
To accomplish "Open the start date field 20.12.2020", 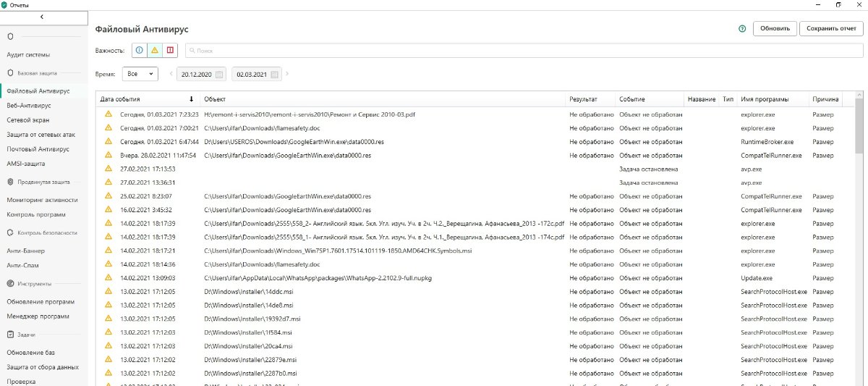I will point(202,74).
